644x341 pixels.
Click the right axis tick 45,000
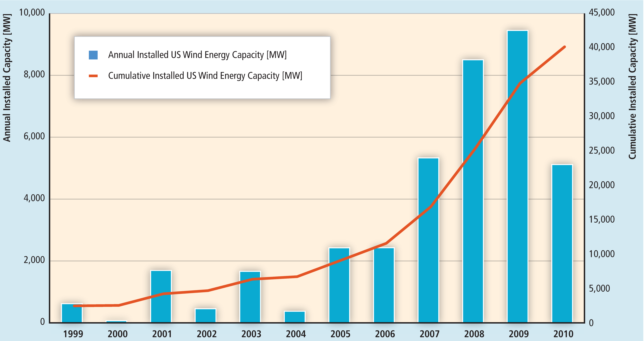[x=602, y=12]
